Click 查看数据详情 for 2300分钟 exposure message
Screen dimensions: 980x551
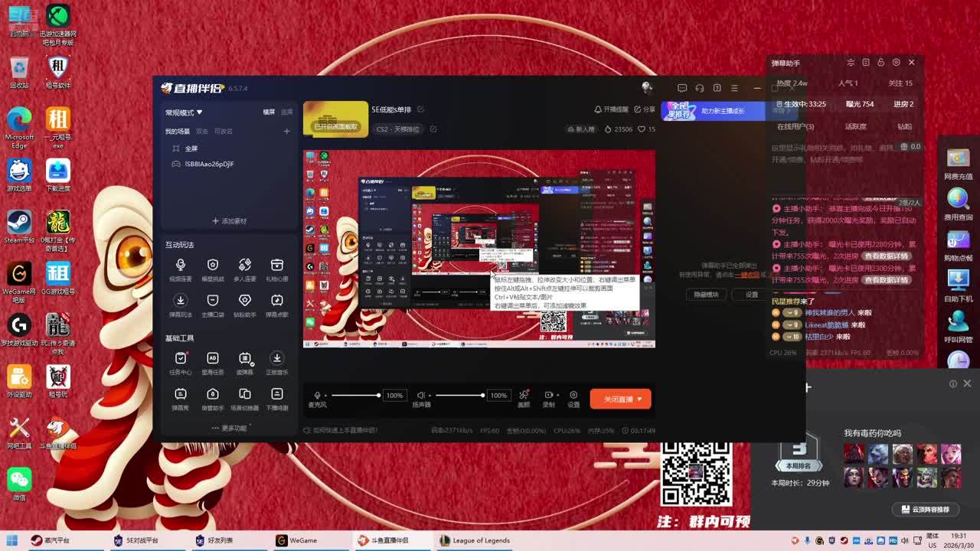[887, 280]
